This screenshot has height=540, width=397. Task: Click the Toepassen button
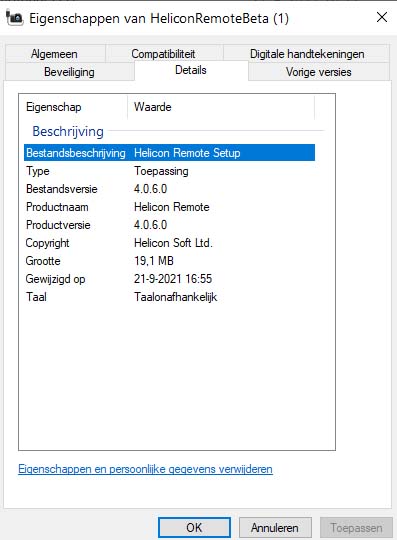[356, 528]
